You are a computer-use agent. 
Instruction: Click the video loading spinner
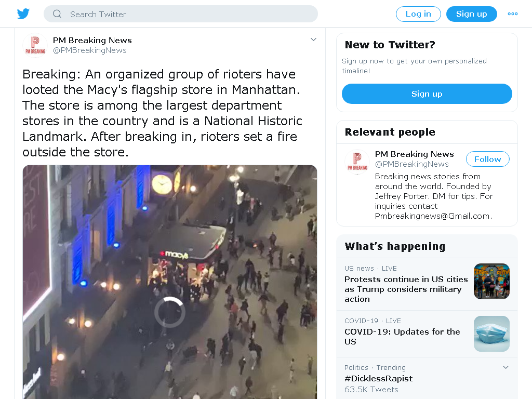point(170,312)
